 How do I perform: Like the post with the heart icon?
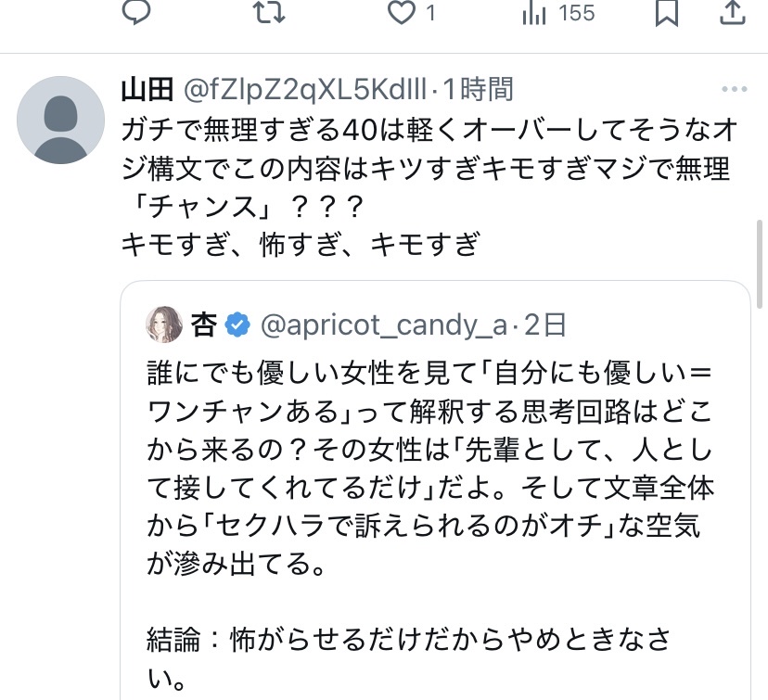click(401, 12)
